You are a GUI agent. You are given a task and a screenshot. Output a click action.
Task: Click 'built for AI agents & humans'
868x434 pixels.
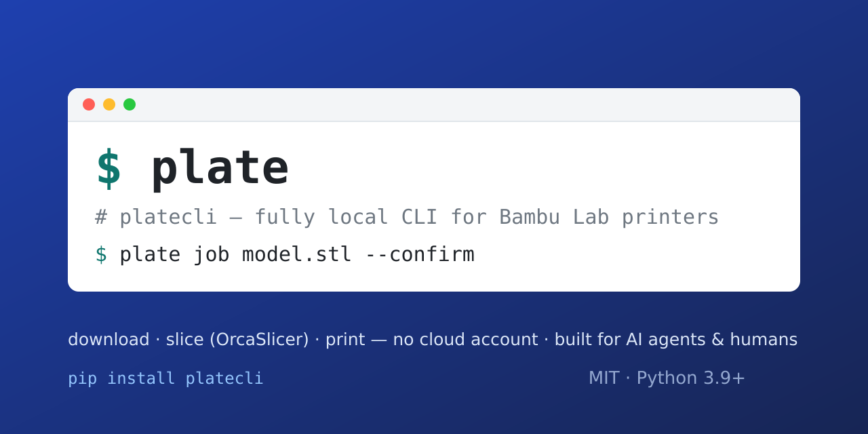[x=676, y=340]
